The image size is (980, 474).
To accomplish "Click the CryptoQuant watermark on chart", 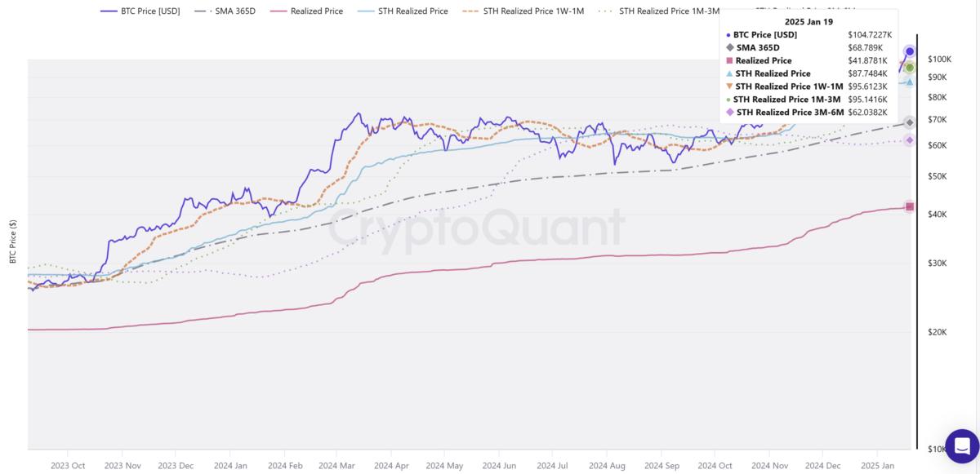I will [476, 228].
